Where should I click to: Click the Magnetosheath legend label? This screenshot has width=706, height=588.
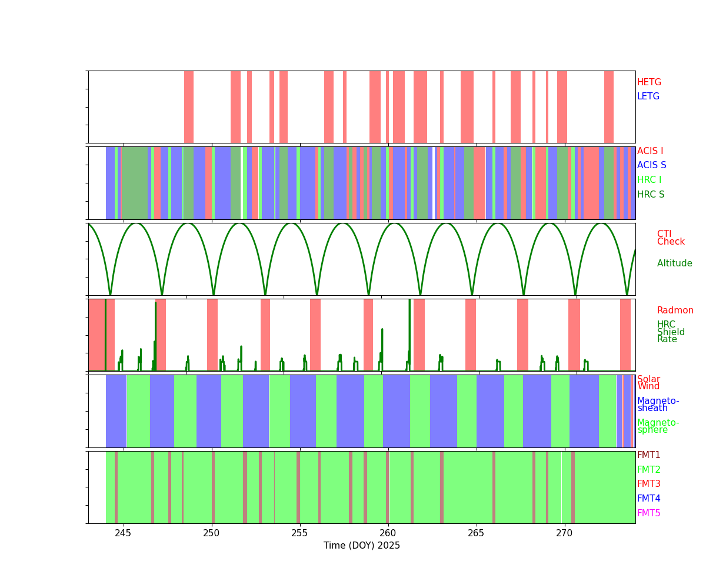pyautogui.click(x=658, y=405)
